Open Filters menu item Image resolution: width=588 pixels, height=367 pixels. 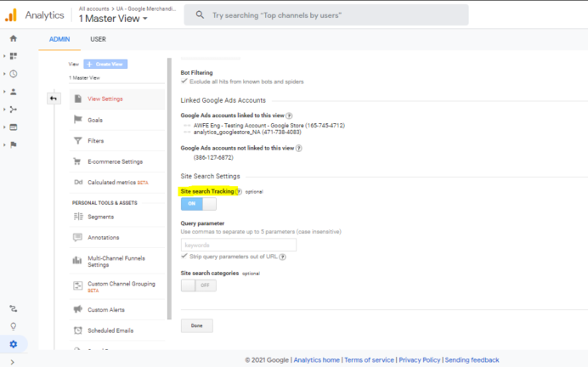[117, 141]
